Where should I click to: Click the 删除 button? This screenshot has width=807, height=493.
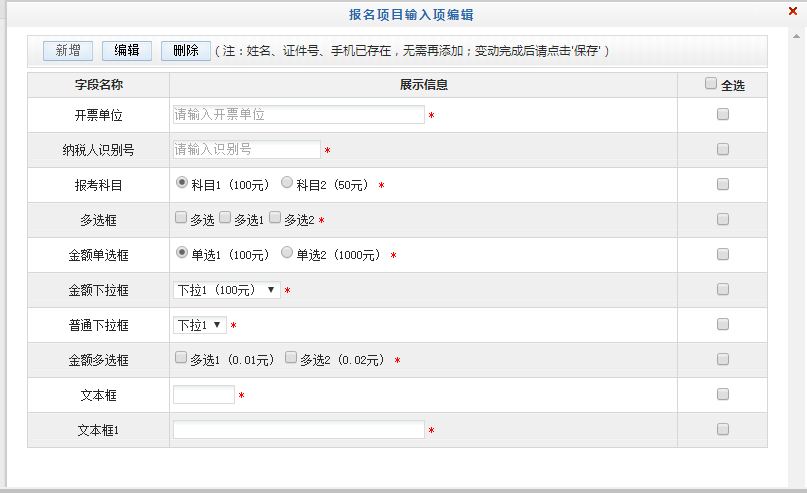point(186,51)
